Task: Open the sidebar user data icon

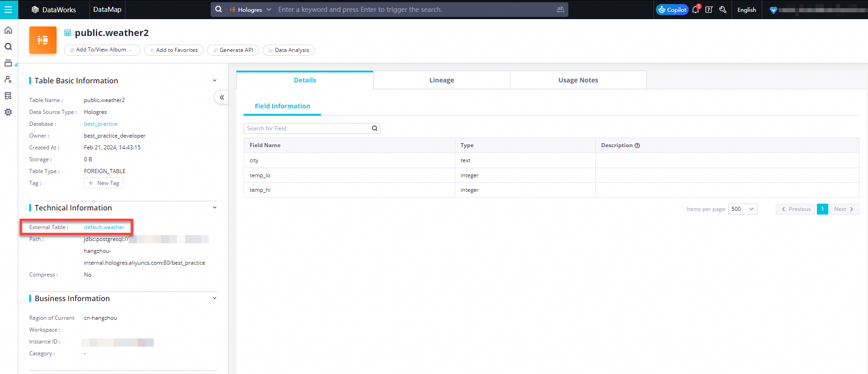Action: (8, 79)
